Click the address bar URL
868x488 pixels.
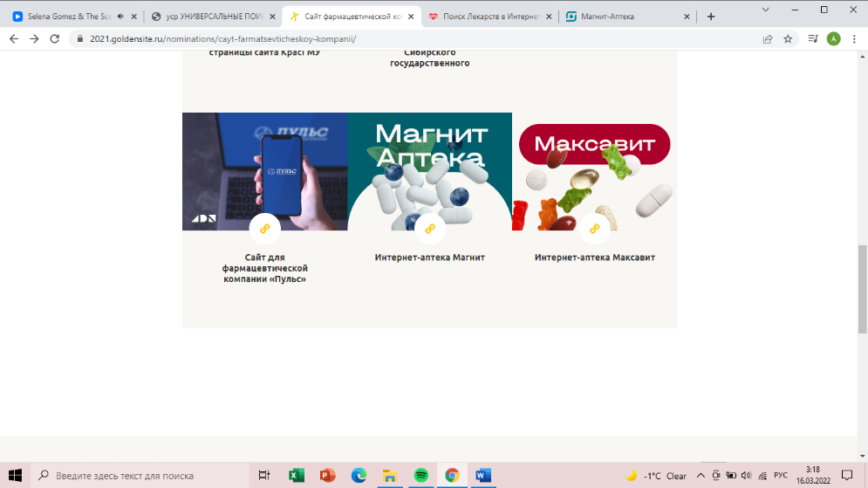[223, 38]
